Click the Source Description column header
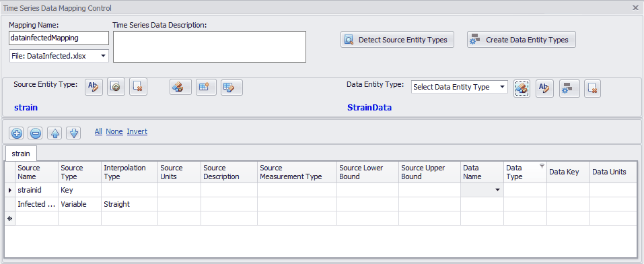This screenshot has height=264, width=644. tap(229, 172)
